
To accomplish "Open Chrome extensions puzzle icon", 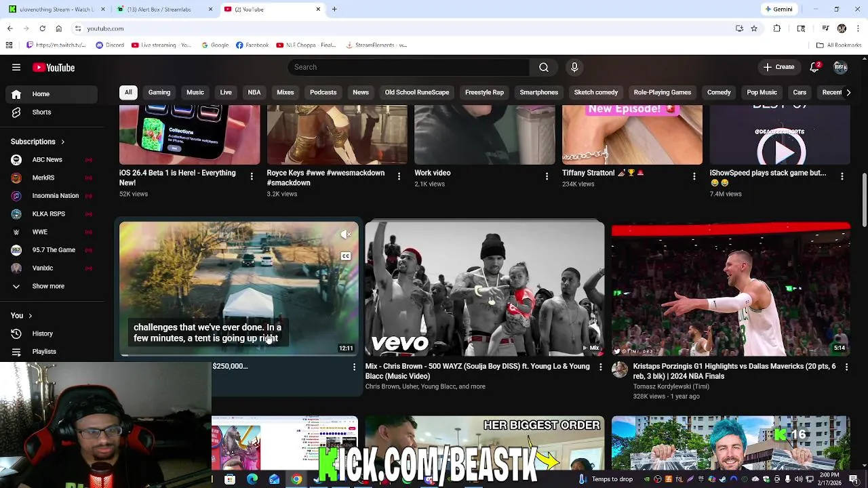I will [777, 28].
